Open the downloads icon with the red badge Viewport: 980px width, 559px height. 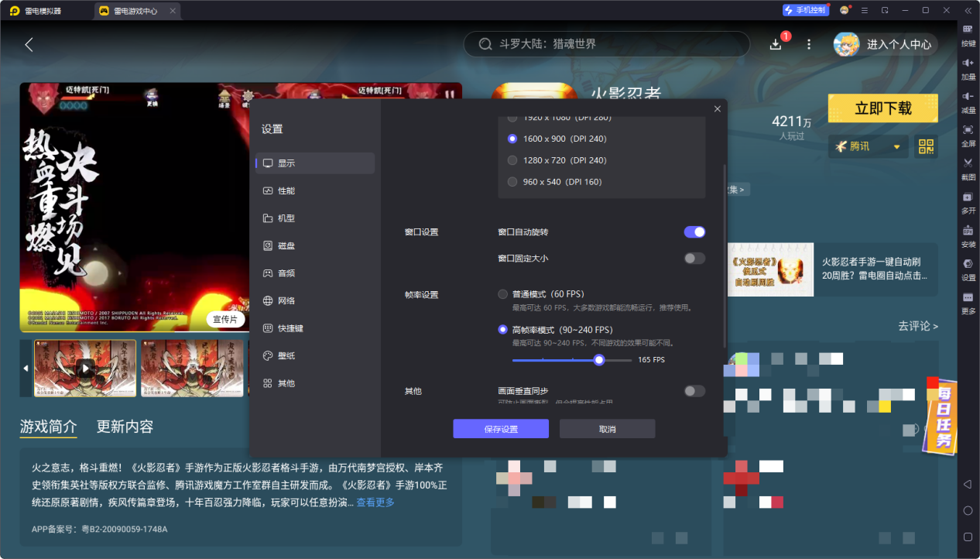[776, 44]
